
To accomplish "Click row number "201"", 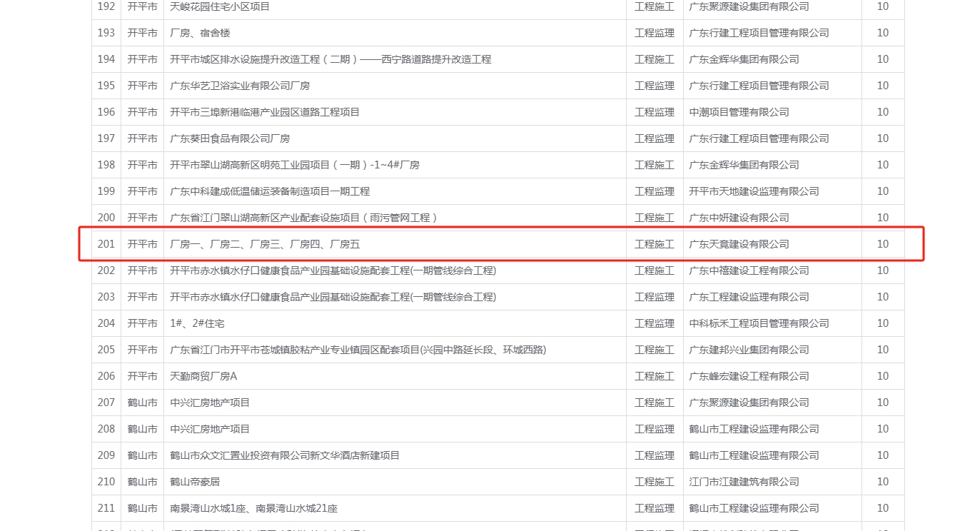I will 106,244.
